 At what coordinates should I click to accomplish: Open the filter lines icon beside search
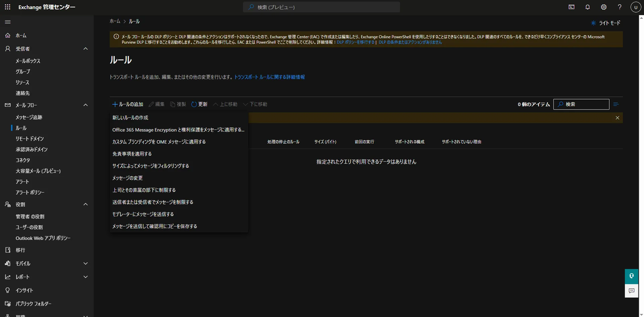616,104
